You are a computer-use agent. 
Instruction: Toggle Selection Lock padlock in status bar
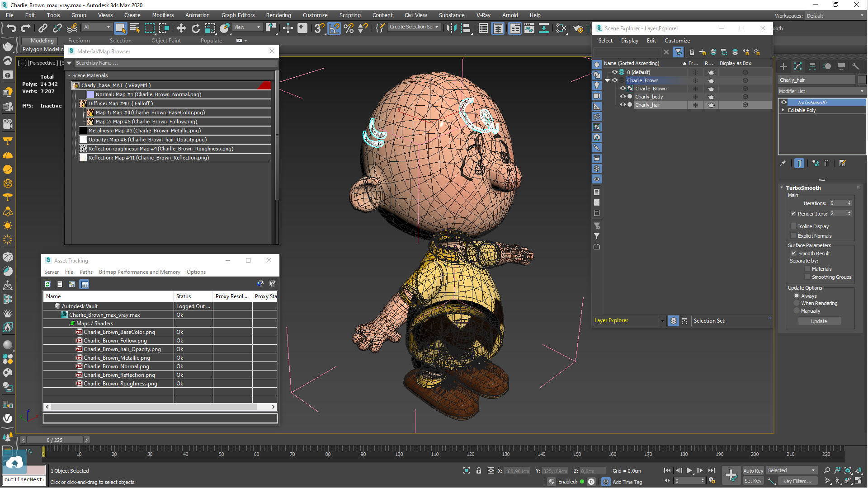(479, 471)
